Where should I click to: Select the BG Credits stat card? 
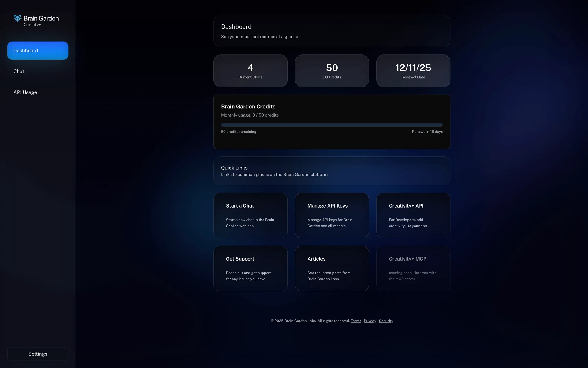click(332, 71)
